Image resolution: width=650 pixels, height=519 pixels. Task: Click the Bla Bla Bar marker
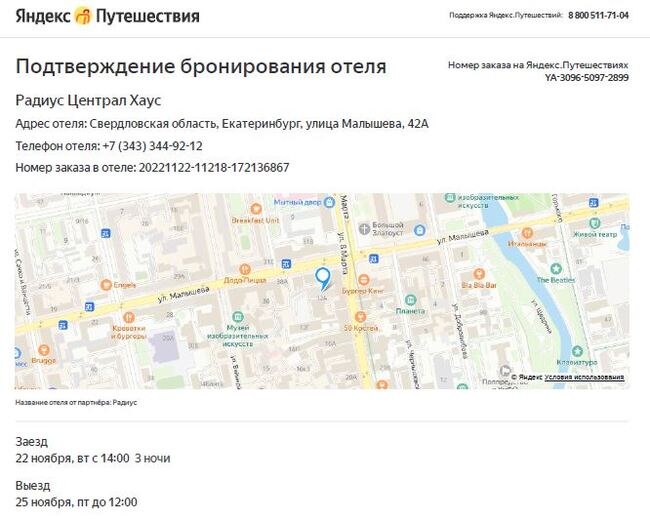click(479, 274)
